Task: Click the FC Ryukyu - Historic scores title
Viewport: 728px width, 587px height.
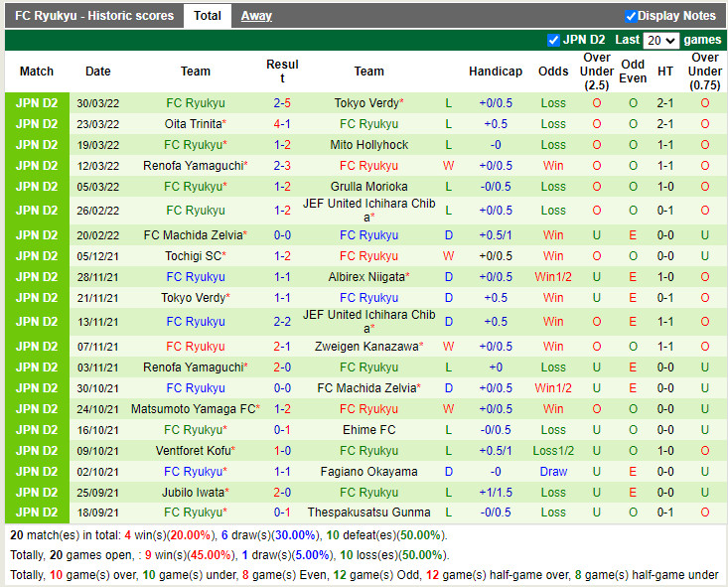Action: tap(94, 16)
